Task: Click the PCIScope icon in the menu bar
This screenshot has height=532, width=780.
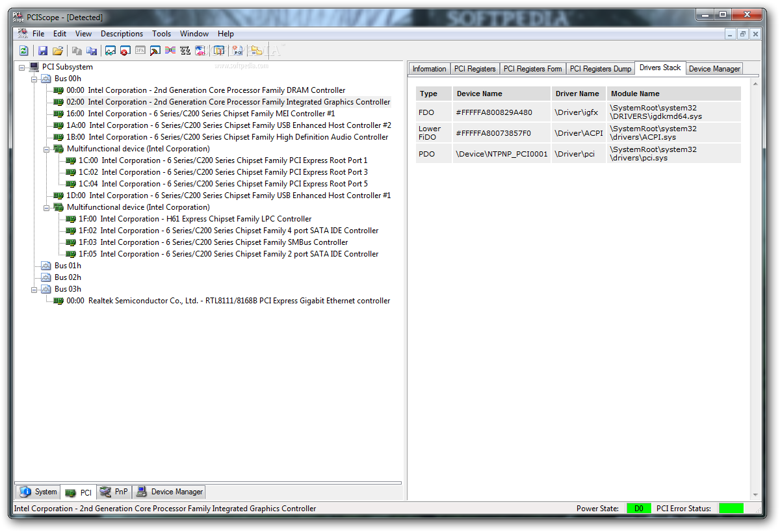Action: click(x=22, y=34)
